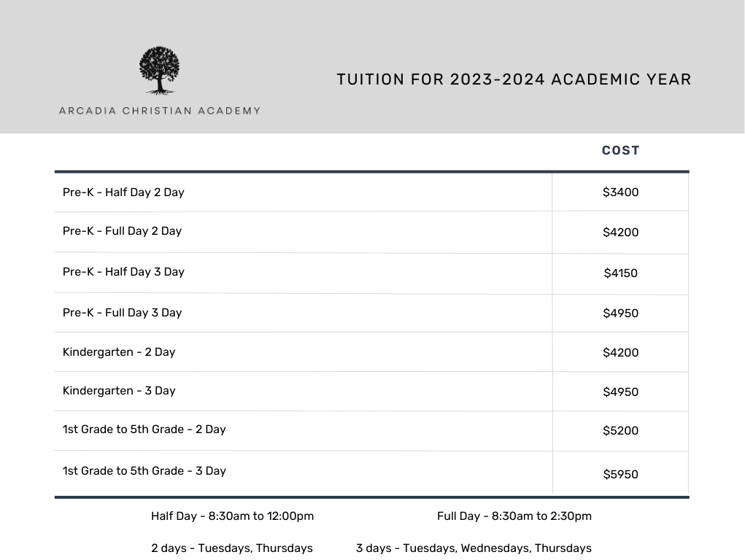
Task: Click the COST column header
Action: click(x=620, y=150)
